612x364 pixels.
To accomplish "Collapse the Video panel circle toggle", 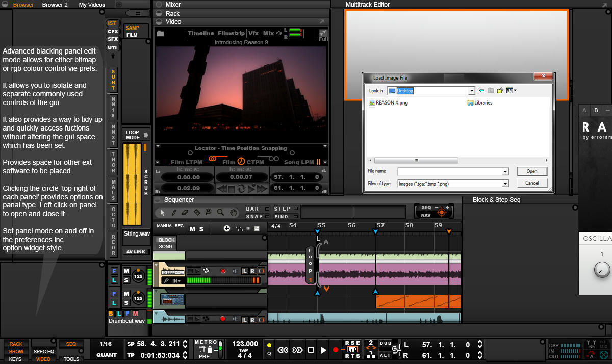I will [158, 22].
